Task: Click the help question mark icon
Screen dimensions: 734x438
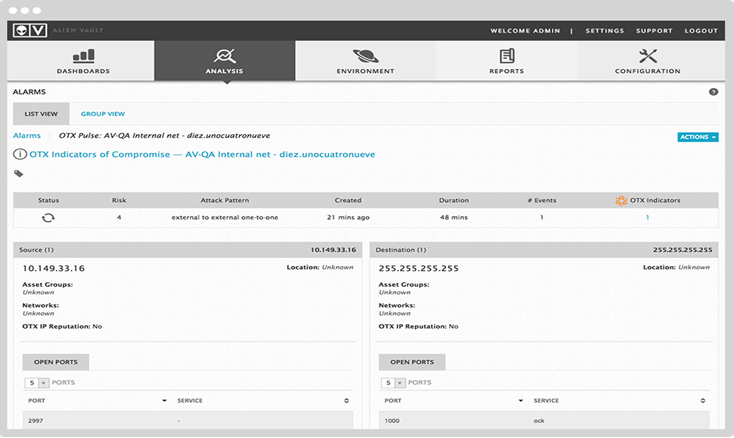Action: (x=713, y=92)
